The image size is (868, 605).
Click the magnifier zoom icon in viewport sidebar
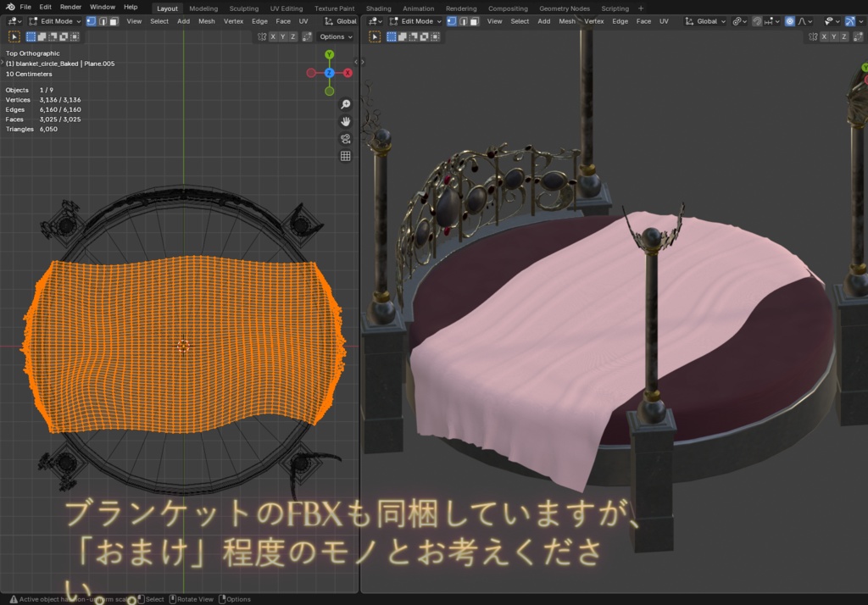[x=345, y=104]
